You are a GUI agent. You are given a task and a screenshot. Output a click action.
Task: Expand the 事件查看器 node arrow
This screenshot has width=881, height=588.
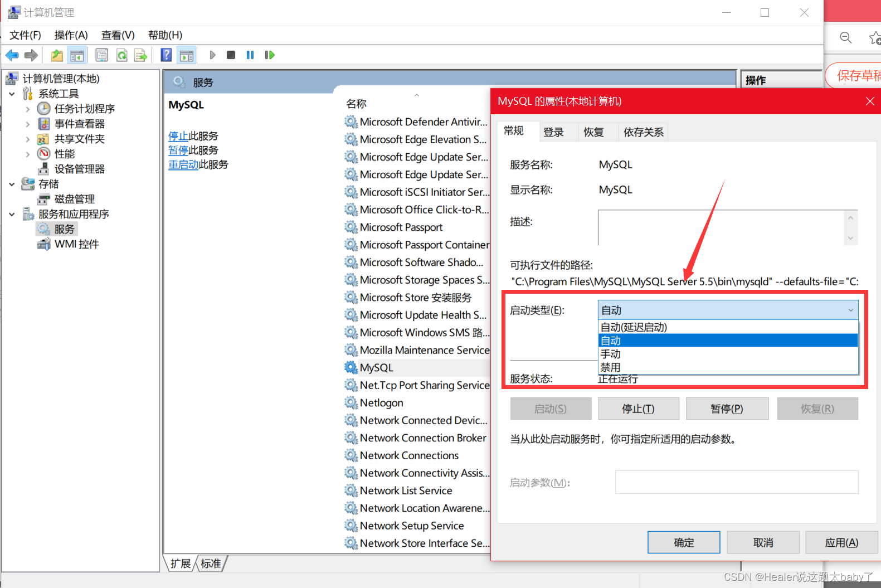pos(27,124)
